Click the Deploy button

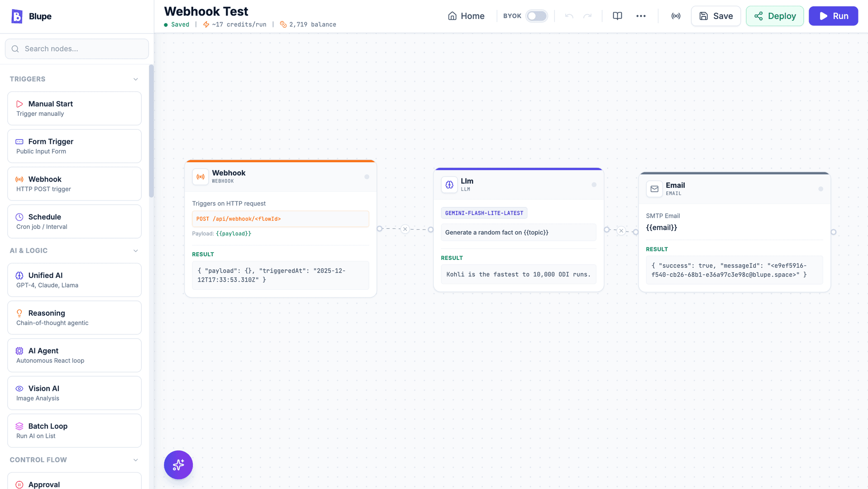(775, 16)
